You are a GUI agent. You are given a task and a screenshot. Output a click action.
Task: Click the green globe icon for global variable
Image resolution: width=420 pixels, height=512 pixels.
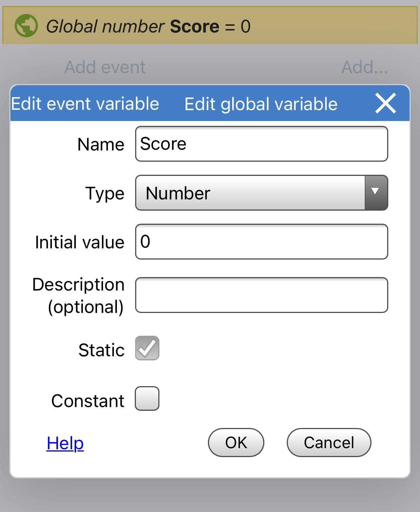click(x=26, y=26)
